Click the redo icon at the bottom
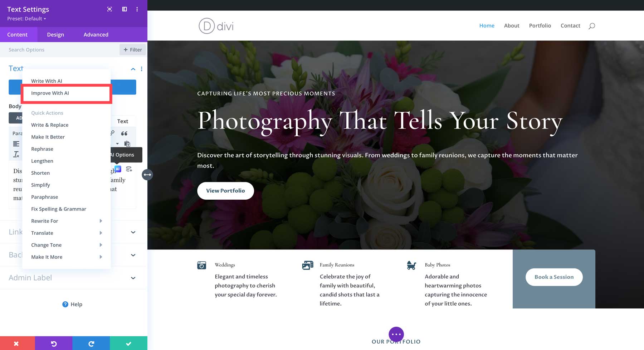This screenshot has width=644, height=350. (91, 343)
